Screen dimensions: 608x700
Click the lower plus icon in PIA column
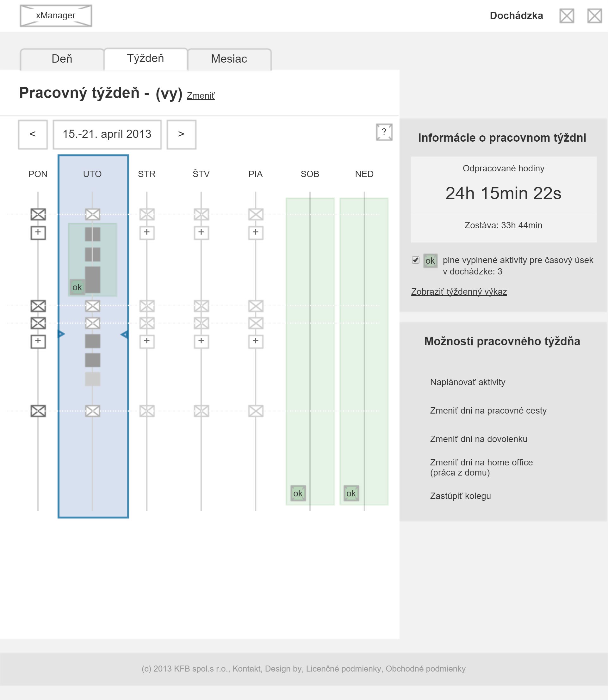(256, 341)
